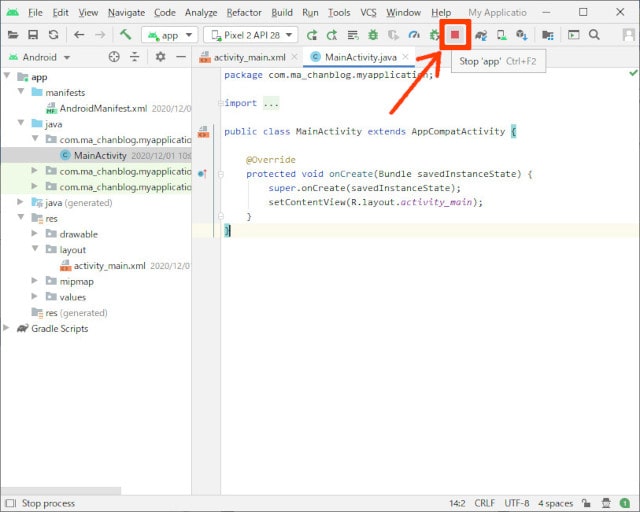640x512 pixels.
Task: Open the Tools menu
Action: tap(339, 13)
